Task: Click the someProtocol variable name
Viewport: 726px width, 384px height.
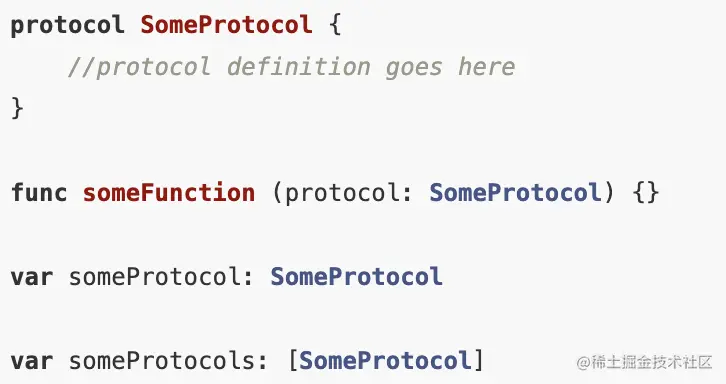Action: pos(155,277)
